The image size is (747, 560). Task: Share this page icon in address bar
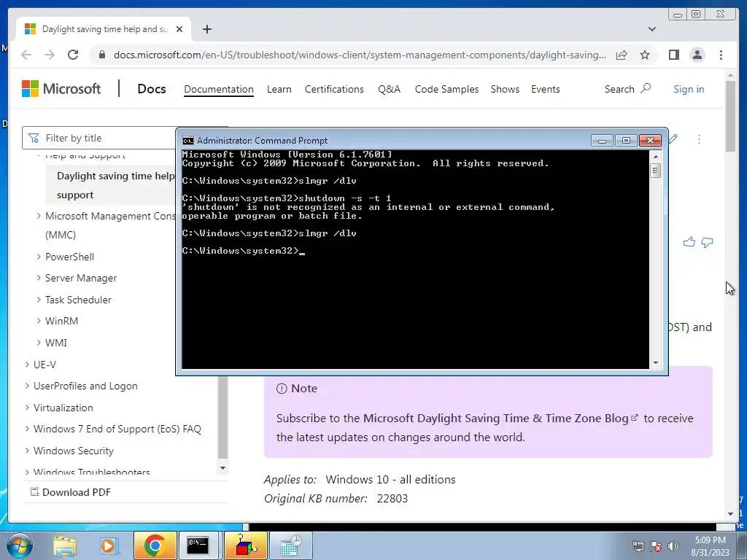tap(622, 55)
